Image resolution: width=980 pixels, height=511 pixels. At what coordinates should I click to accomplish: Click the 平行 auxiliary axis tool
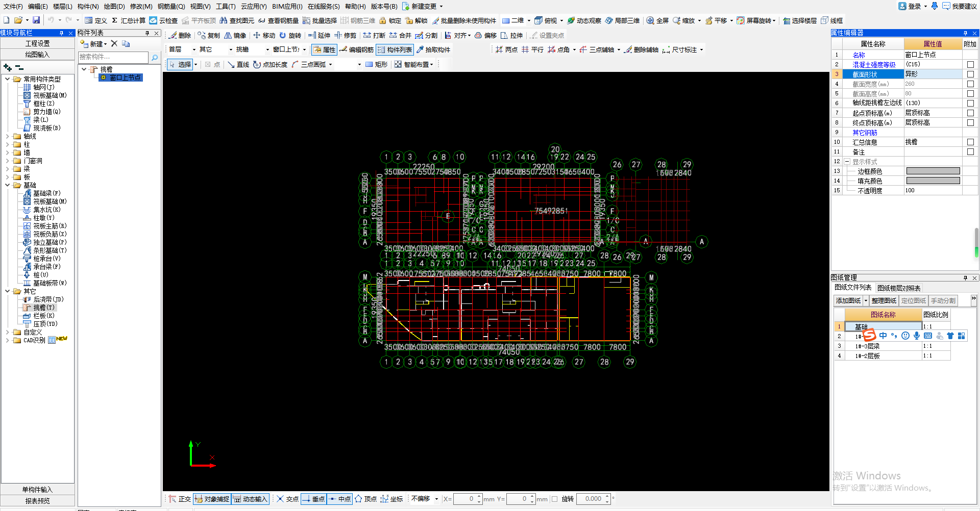click(x=532, y=49)
